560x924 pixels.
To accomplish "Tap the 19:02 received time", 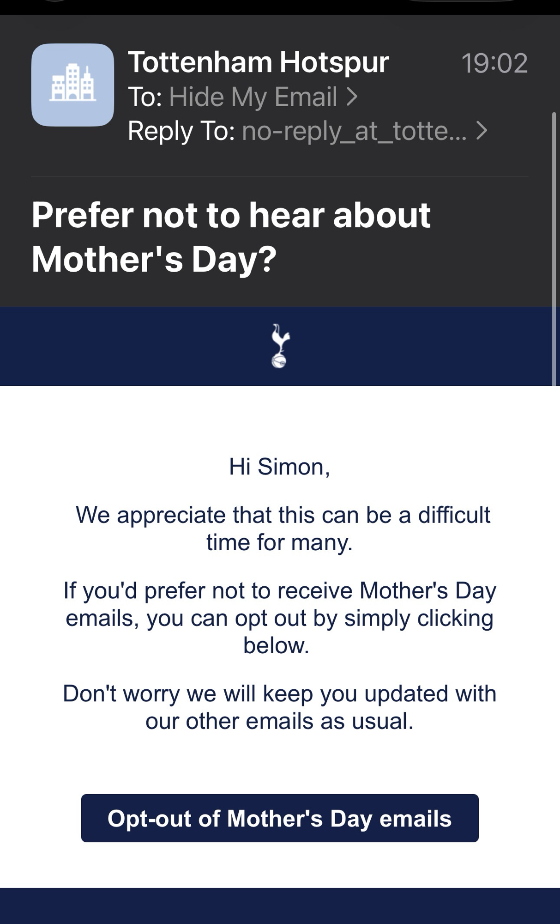I will coord(494,63).
